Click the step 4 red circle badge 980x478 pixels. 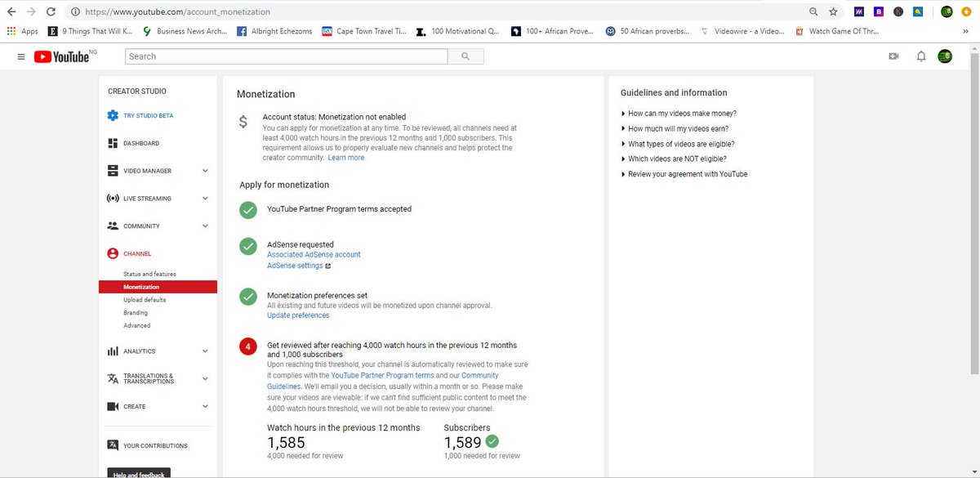248,346
